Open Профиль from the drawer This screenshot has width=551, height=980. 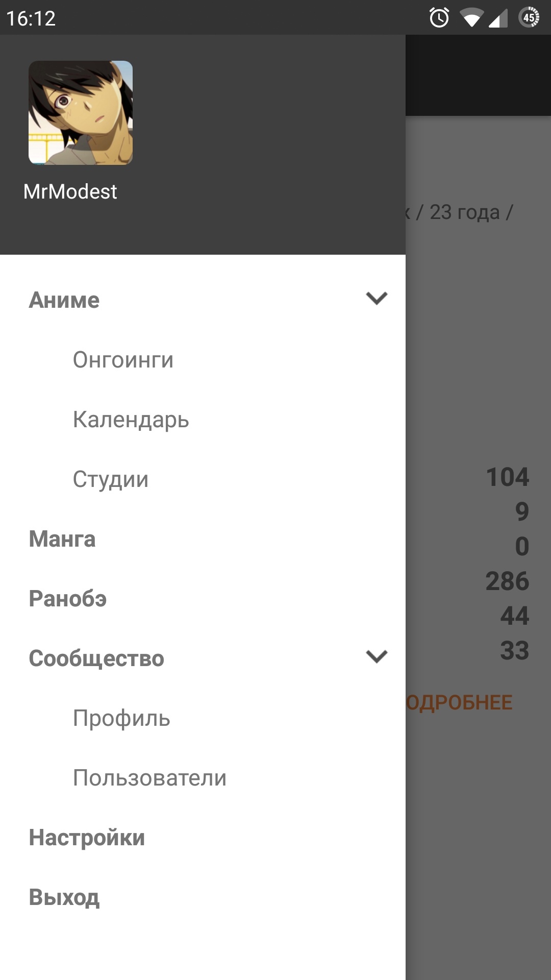121,718
